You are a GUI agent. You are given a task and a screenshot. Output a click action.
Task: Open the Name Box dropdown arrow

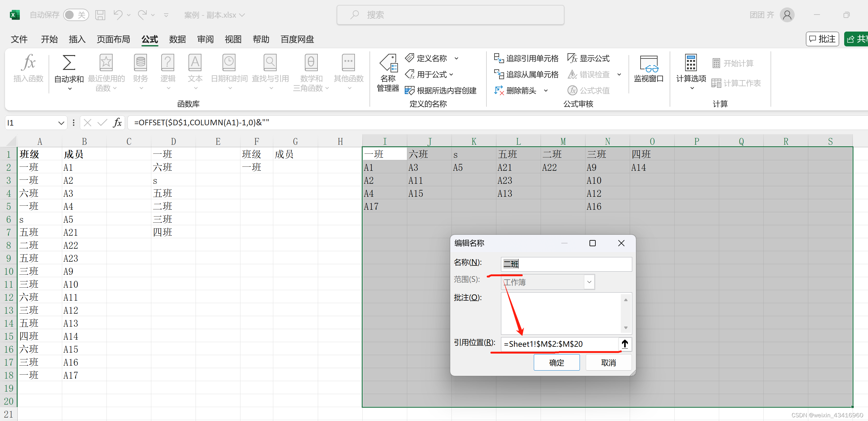pyautogui.click(x=61, y=123)
